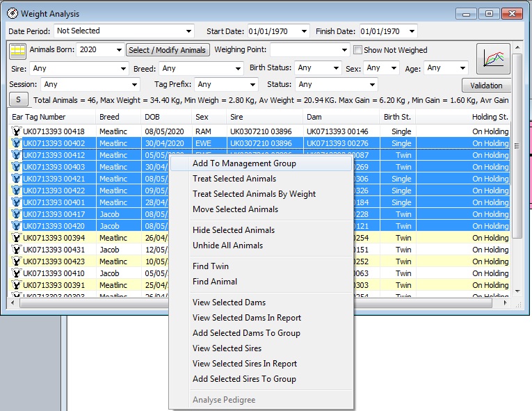The height and width of the screenshot is (411, 532).
Task: Click sheep icon for UK0713393 00412
Action: point(16,155)
